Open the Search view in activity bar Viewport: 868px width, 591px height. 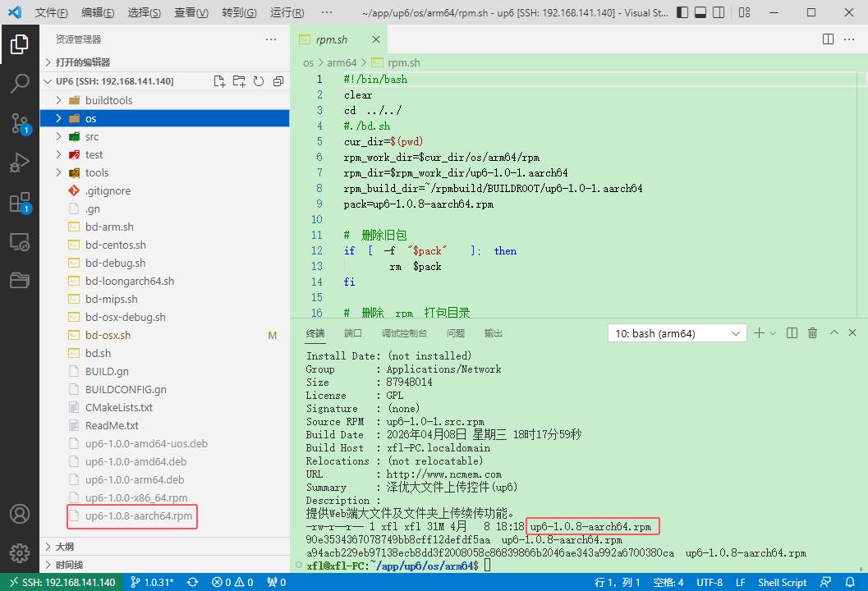point(20,83)
